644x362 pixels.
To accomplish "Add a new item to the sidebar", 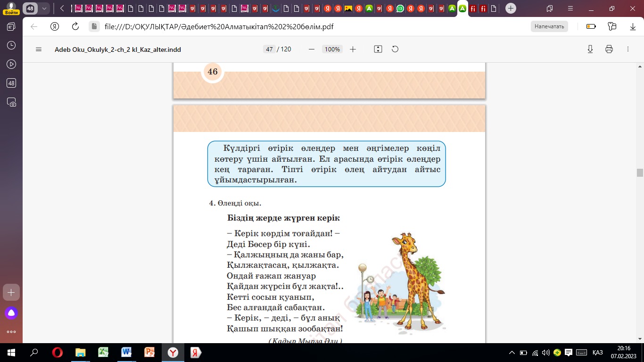I will click(x=11, y=292).
